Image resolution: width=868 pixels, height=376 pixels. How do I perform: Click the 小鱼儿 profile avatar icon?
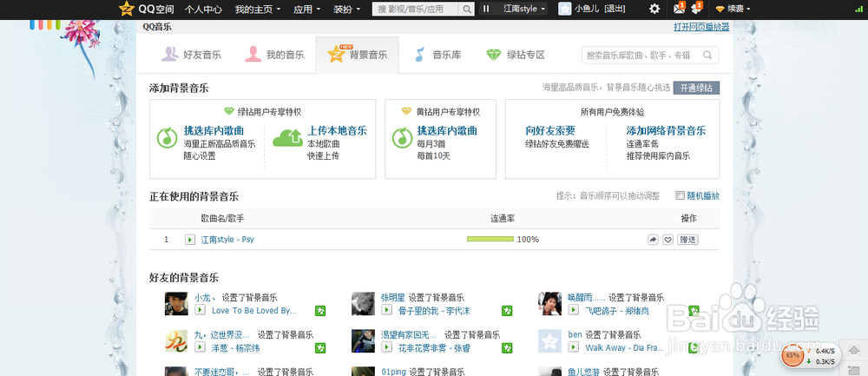pos(565,9)
